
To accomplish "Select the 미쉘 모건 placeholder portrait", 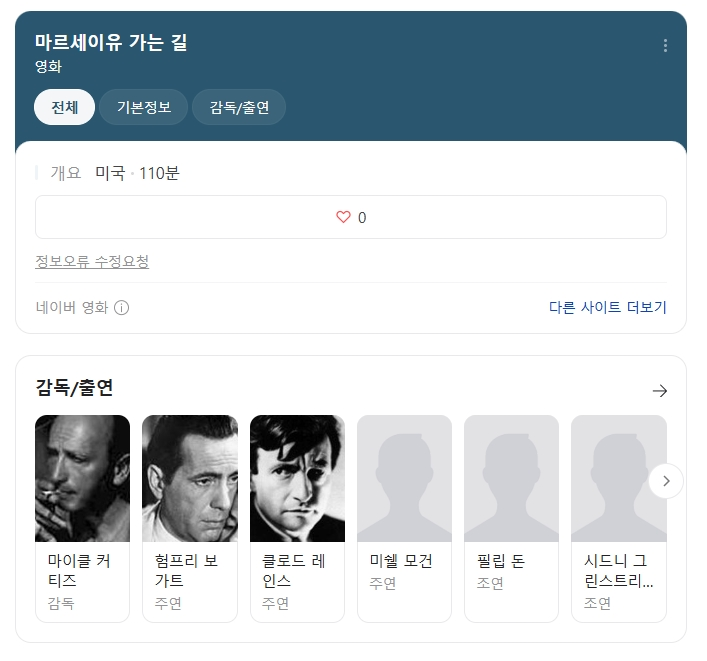I will tap(404, 478).
